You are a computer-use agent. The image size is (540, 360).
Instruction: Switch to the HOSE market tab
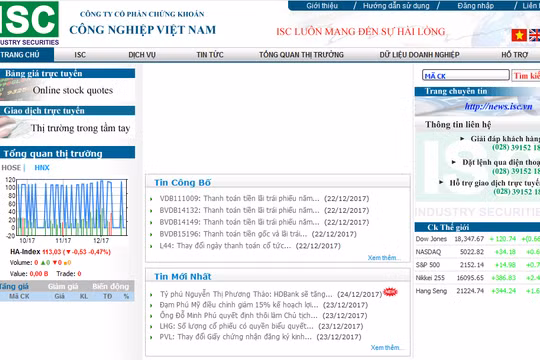tap(11, 168)
